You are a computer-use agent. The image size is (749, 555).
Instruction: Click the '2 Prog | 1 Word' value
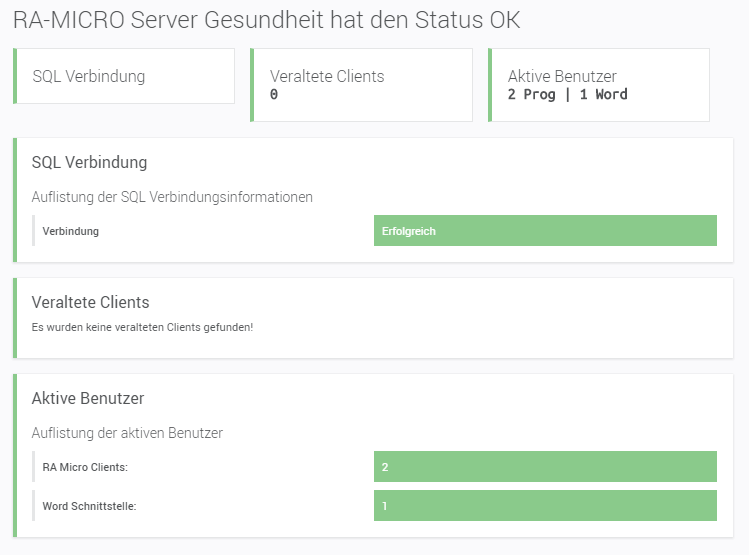click(x=568, y=95)
